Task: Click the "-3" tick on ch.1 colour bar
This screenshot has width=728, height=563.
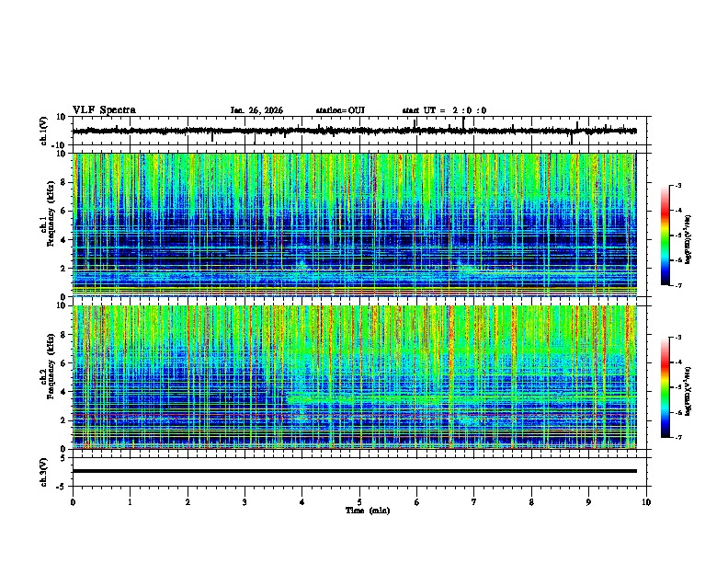Action: [677, 186]
